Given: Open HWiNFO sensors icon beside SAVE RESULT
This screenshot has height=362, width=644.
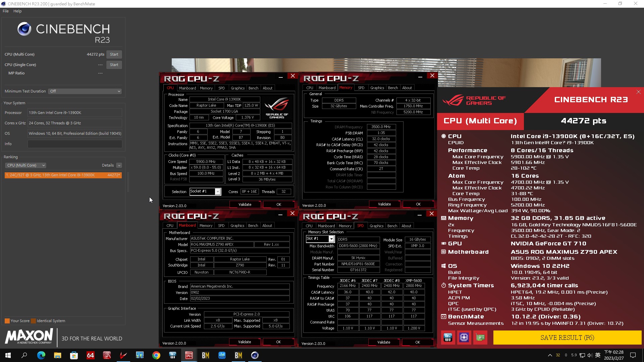Looking at the screenshot, I should [448, 338].
